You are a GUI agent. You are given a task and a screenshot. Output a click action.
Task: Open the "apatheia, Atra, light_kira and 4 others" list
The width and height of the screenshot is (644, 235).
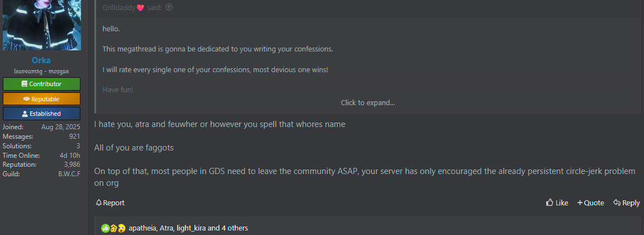[x=188, y=228]
